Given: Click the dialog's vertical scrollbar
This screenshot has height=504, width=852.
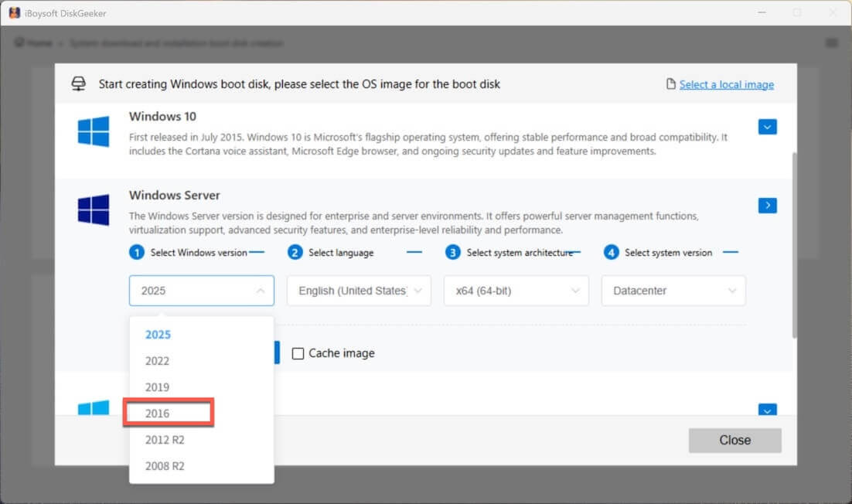Looking at the screenshot, I should pyautogui.click(x=795, y=246).
